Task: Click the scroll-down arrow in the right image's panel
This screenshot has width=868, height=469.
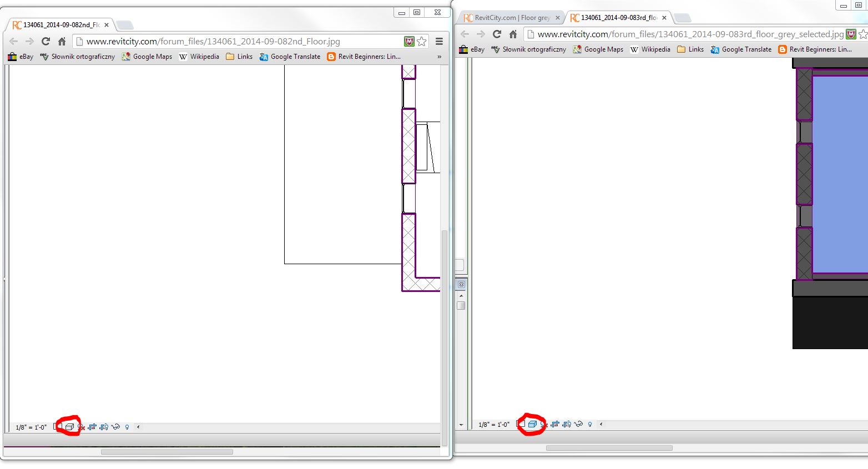Action: tap(461, 425)
